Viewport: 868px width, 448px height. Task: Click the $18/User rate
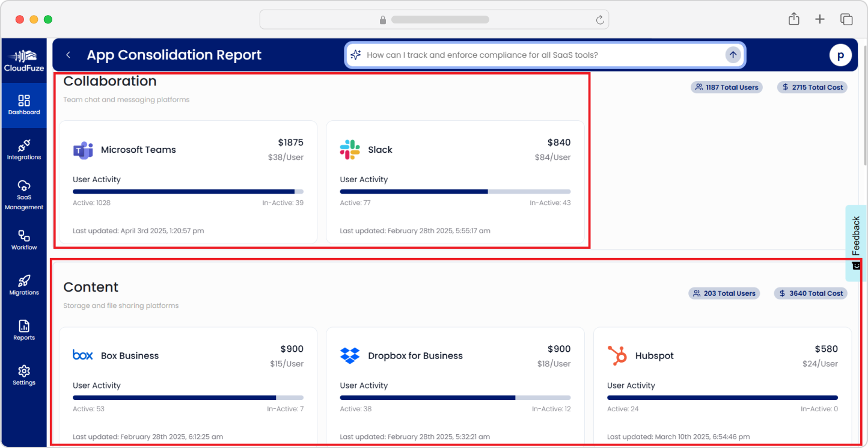pos(554,364)
